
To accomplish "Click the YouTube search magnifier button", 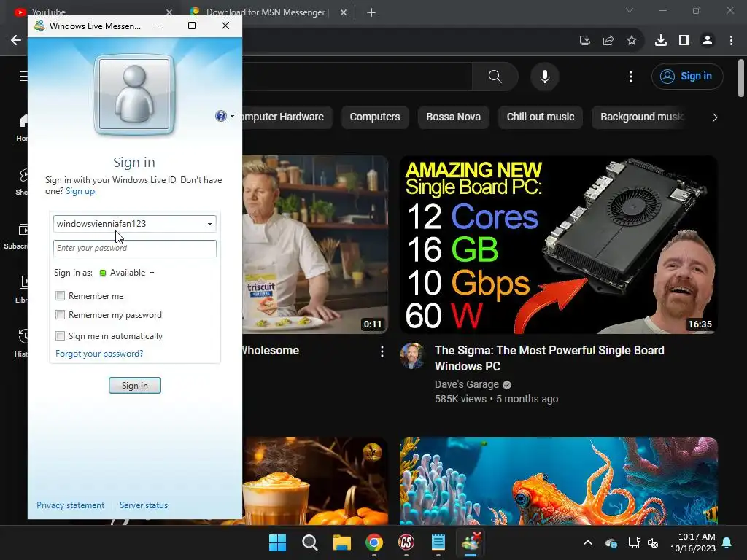I will click(495, 76).
